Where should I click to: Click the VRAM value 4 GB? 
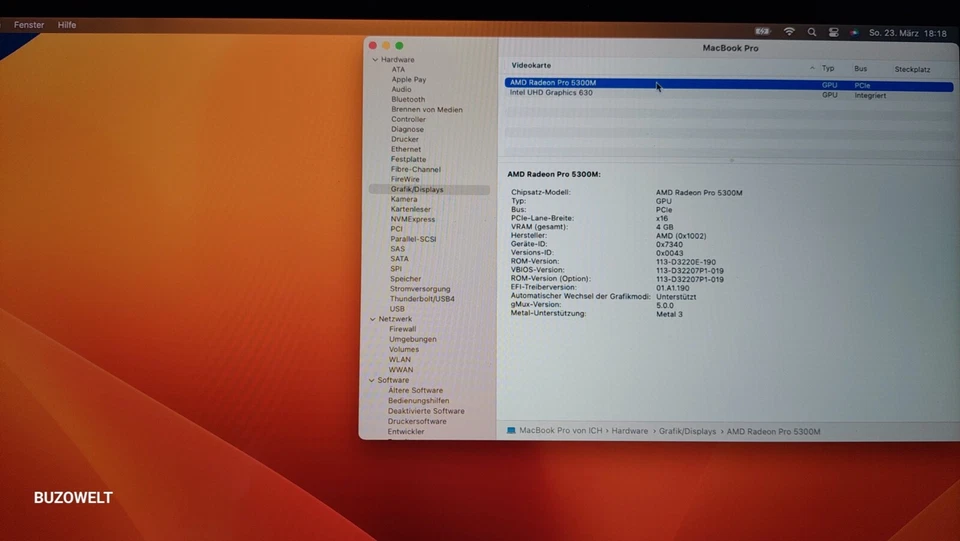(664, 227)
